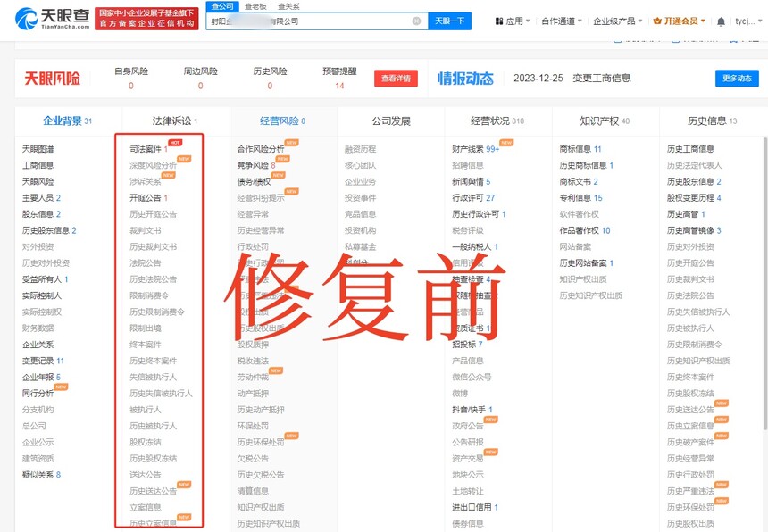Open the 历史信息 category tab

point(712,121)
